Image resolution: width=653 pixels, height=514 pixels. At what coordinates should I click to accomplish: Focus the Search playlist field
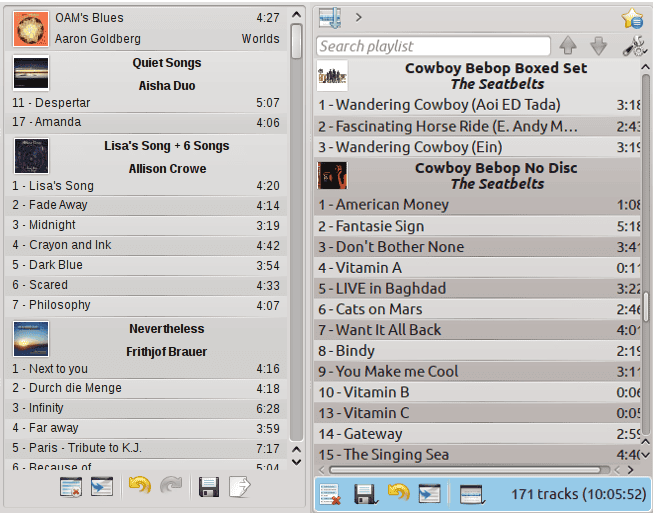coord(433,46)
